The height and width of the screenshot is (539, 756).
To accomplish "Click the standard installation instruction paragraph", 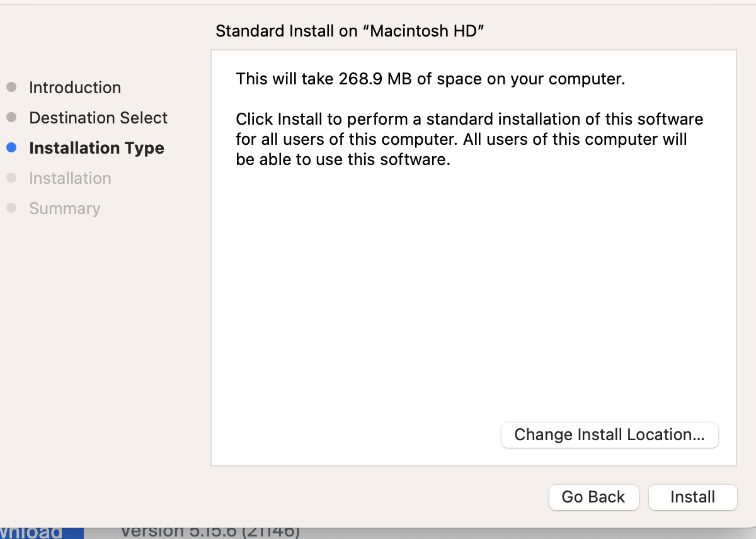I will [469, 139].
